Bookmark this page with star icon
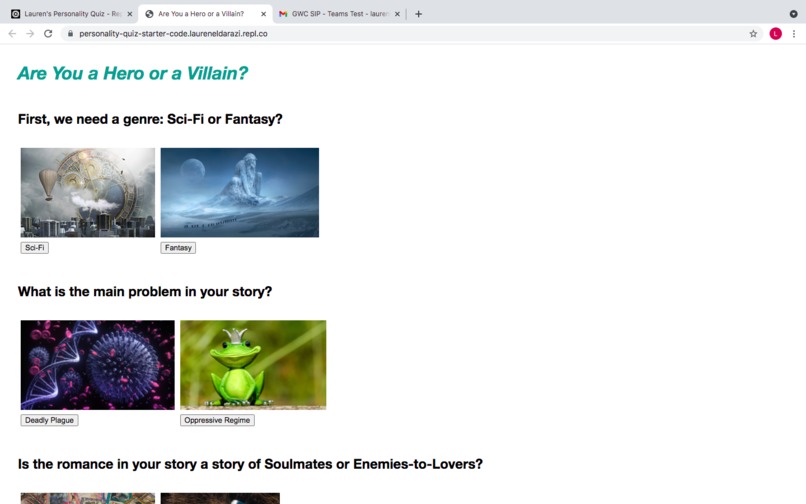This screenshot has height=504, width=806. pos(753,33)
